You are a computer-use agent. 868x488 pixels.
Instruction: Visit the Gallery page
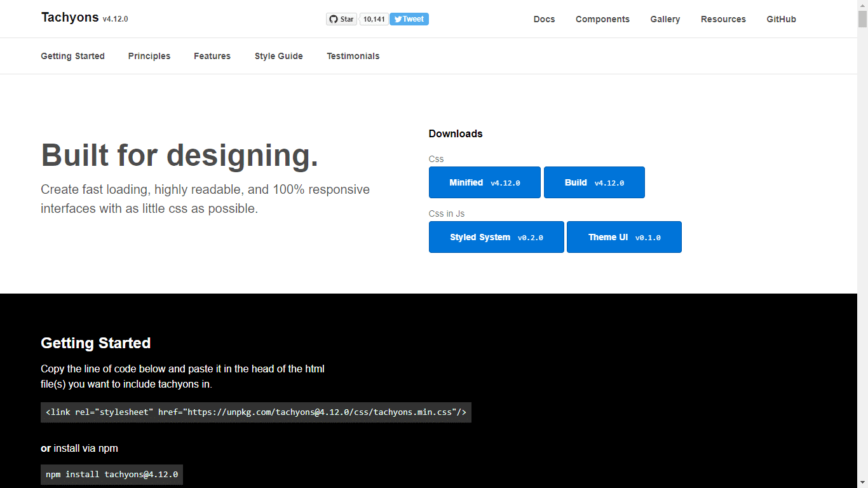click(x=665, y=19)
